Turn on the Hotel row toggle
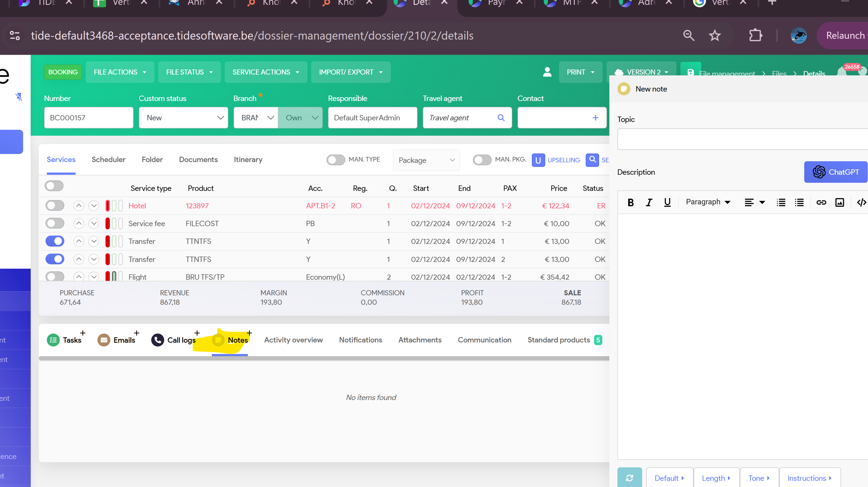Screen dimensions: 868x487 (x=55, y=206)
